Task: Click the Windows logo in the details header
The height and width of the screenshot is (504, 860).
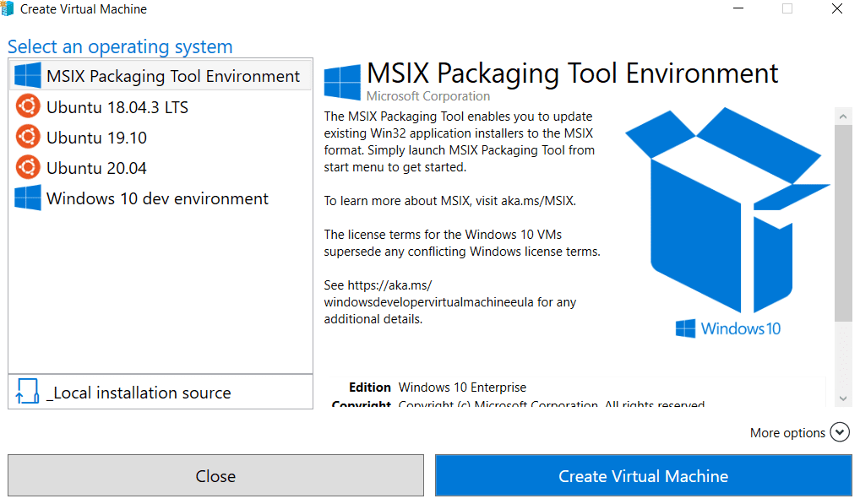Action: (x=342, y=82)
